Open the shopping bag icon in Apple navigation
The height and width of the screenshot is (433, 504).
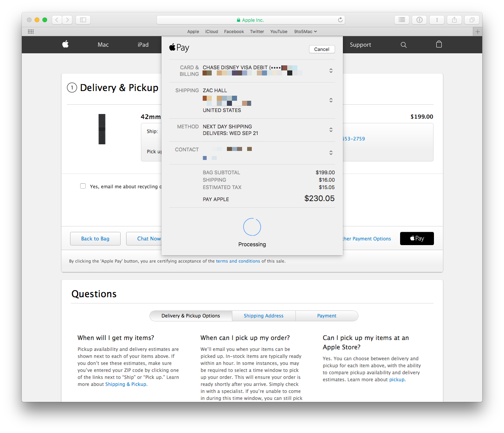(439, 44)
